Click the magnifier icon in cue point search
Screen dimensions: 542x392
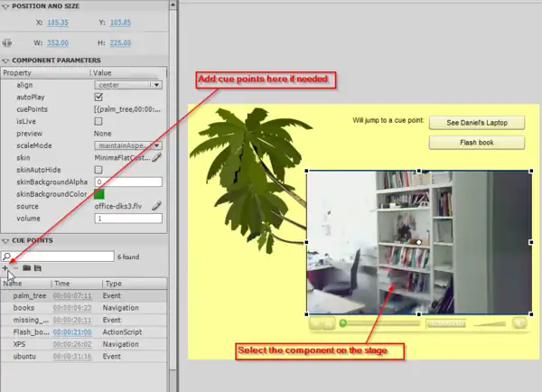(x=6, y=257)
